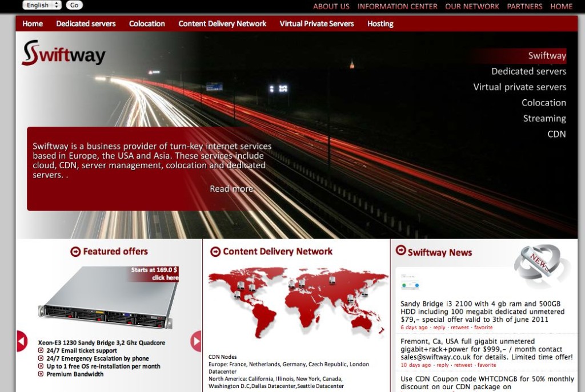
Task: Open the English language dropdown
Action: click(42, 5)
